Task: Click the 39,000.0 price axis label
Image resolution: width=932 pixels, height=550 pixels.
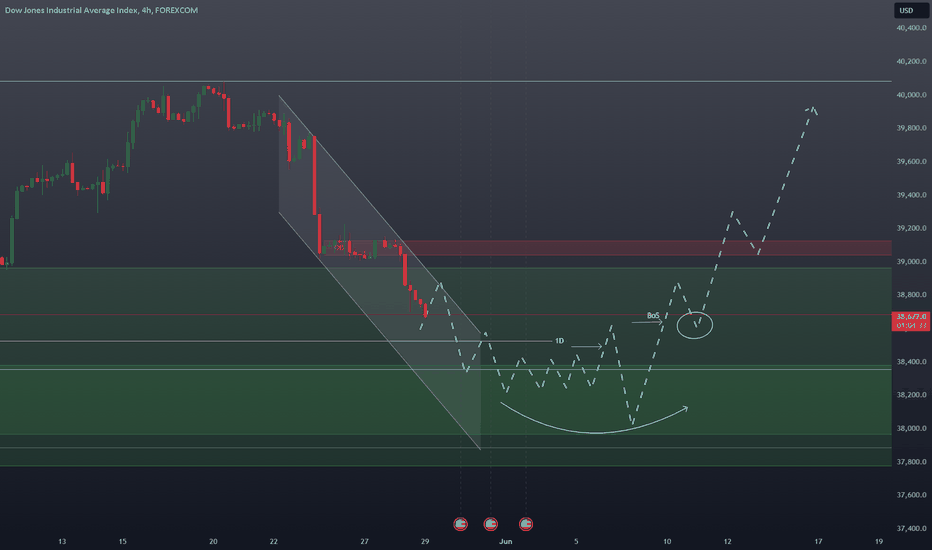Action: click(x=911, y=262)
